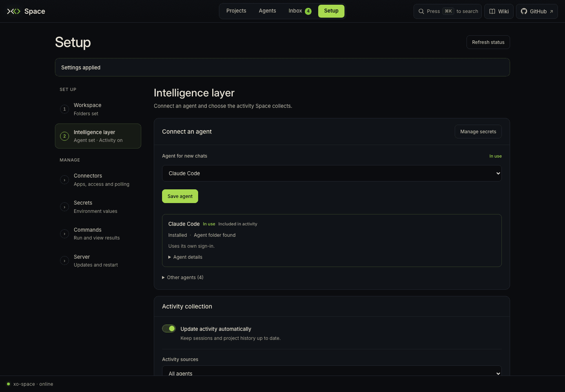Screen dimensions: 565x392
Task: Open the GitHub link
Action: [537, 11]
